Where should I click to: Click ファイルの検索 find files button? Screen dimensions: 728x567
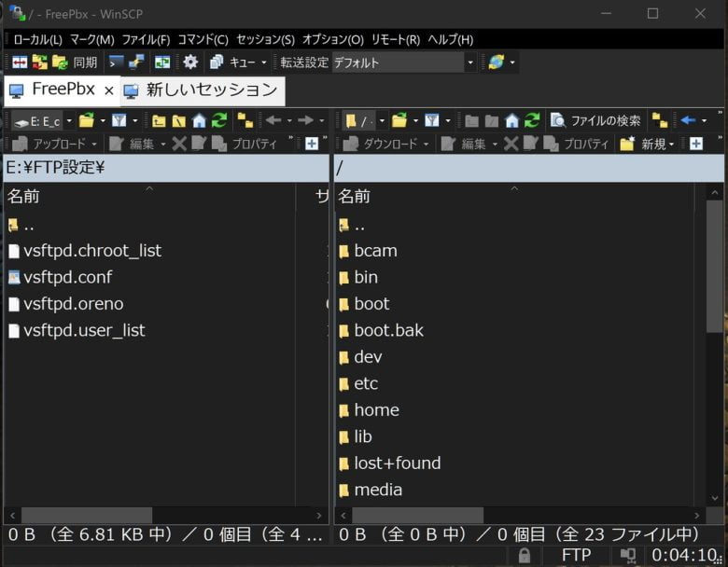click(595, 120)
